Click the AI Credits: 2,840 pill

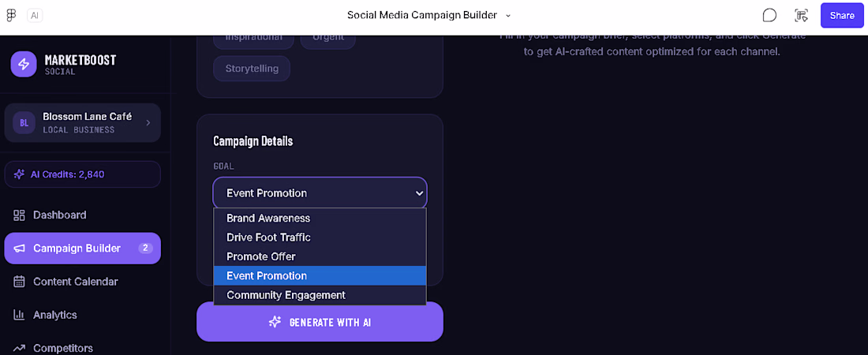coord(83,174)
